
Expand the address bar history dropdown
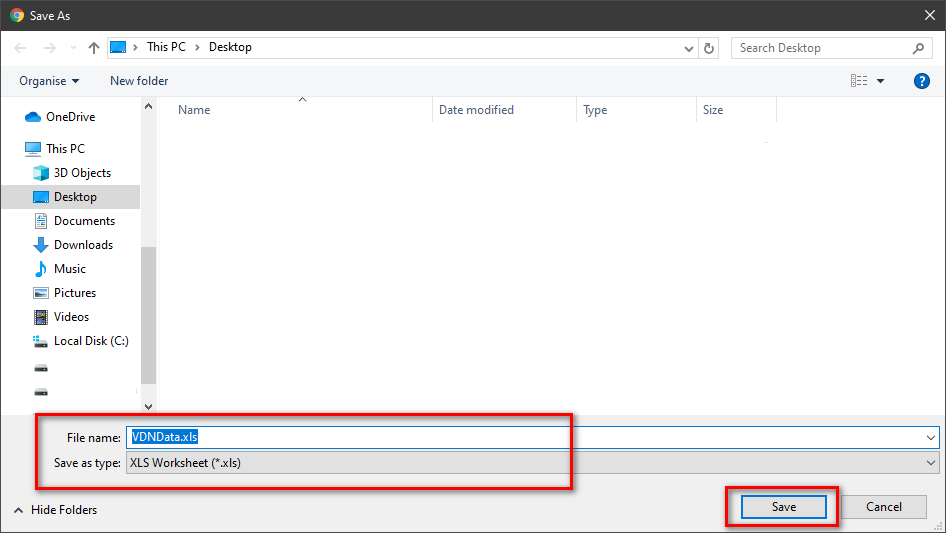689,48
